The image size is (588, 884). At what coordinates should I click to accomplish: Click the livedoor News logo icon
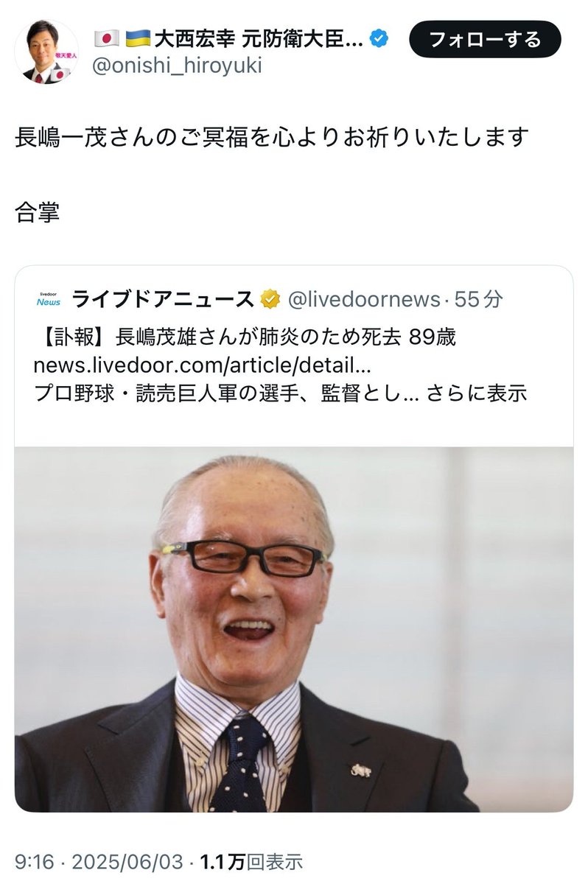49,300
